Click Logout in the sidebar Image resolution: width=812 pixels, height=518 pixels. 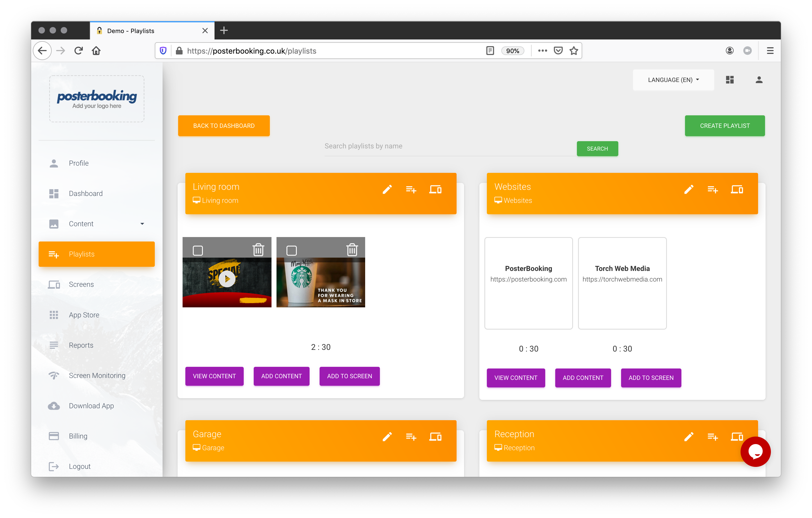[x=96, y=466]
